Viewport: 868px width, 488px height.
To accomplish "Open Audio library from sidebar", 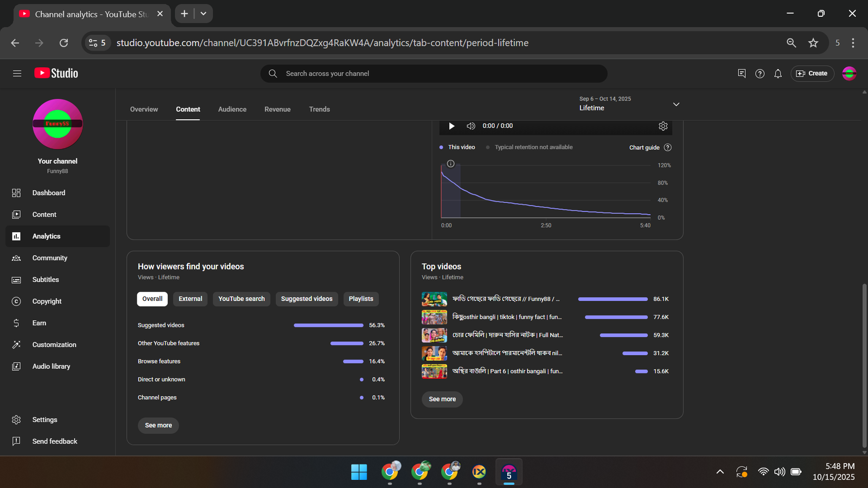I will [x=51, y=367].
